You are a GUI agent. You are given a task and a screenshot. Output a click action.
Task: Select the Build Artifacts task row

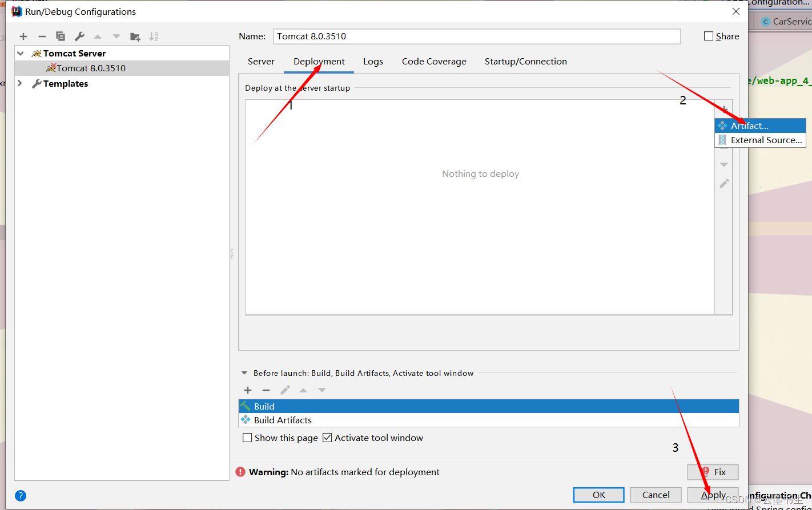point(489,420)
